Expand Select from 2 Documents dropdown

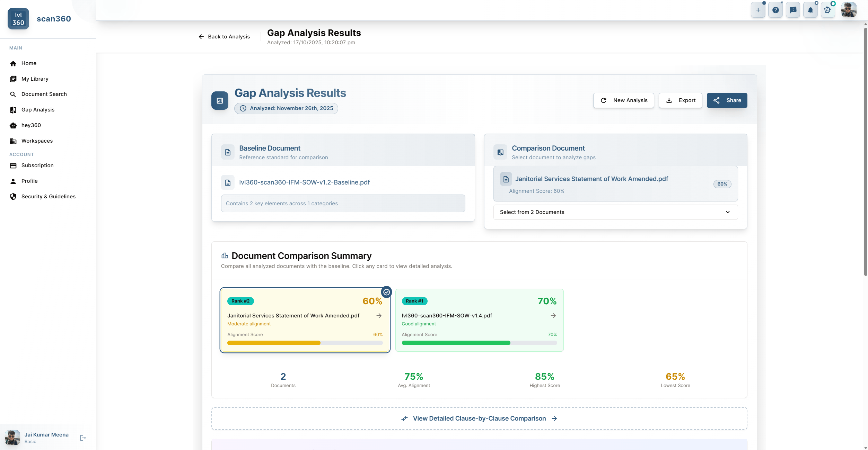coord(615,212)
